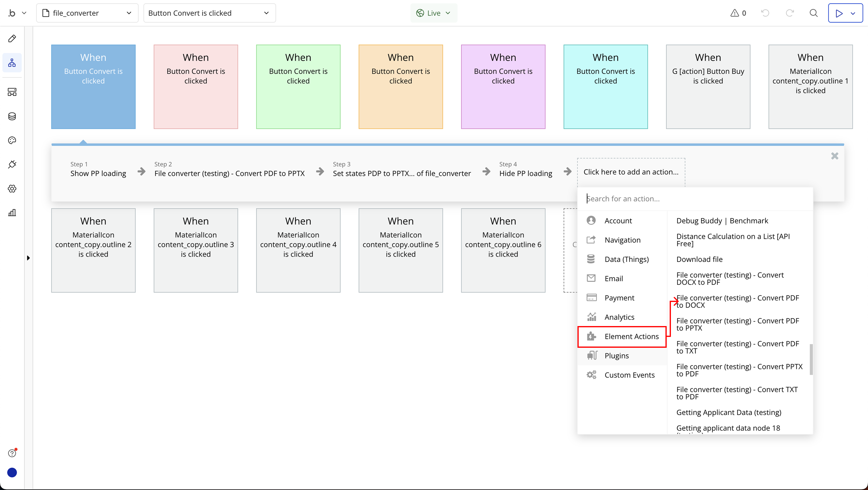868x490 pixels.
Task: Choose File converter Convert PDF to TXT action
Action: click(738, 347)
